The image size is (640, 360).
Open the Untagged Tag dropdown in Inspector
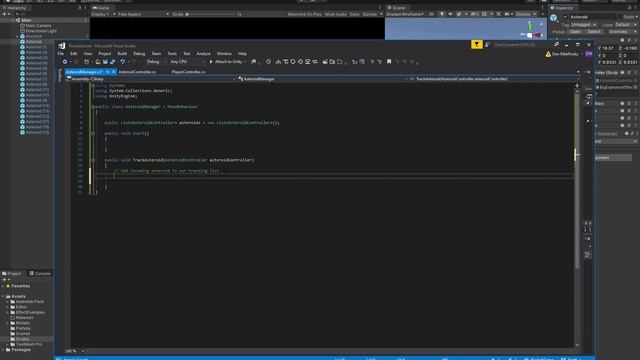tap(583, 24)
